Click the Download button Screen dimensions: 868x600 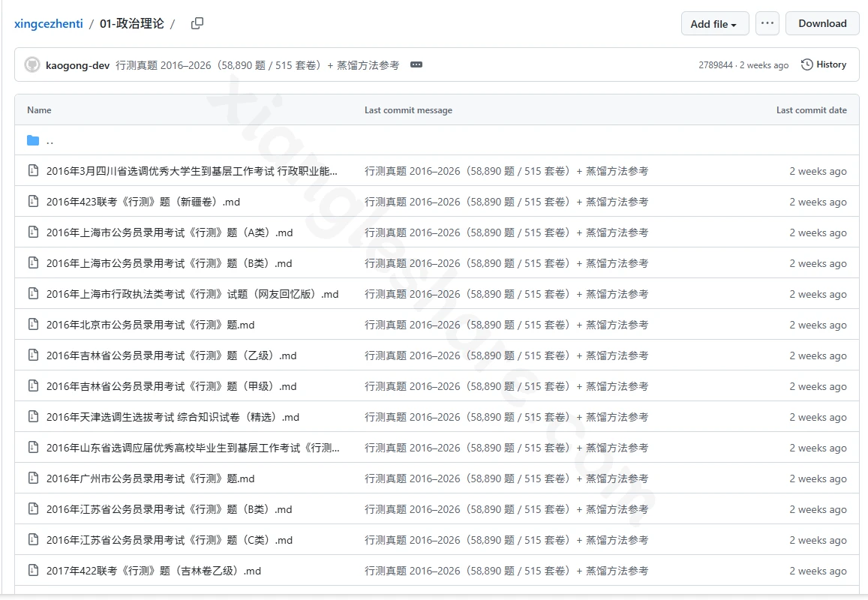pos(822,23)
